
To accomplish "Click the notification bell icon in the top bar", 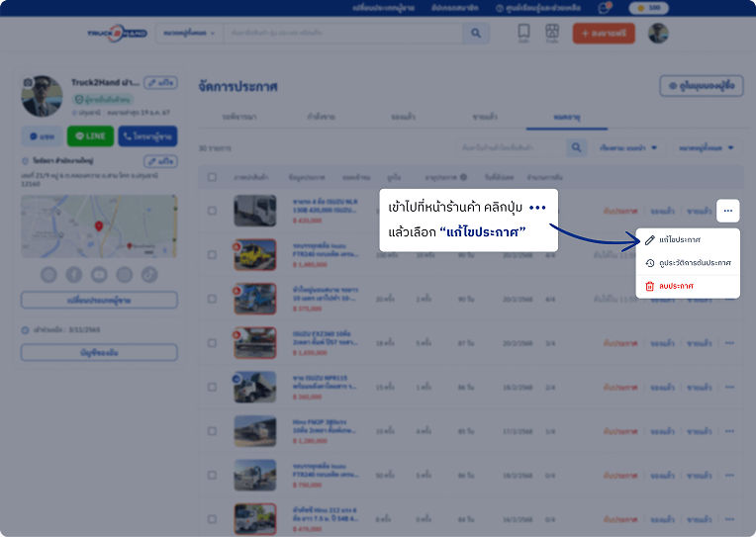I will click(604, 8).
